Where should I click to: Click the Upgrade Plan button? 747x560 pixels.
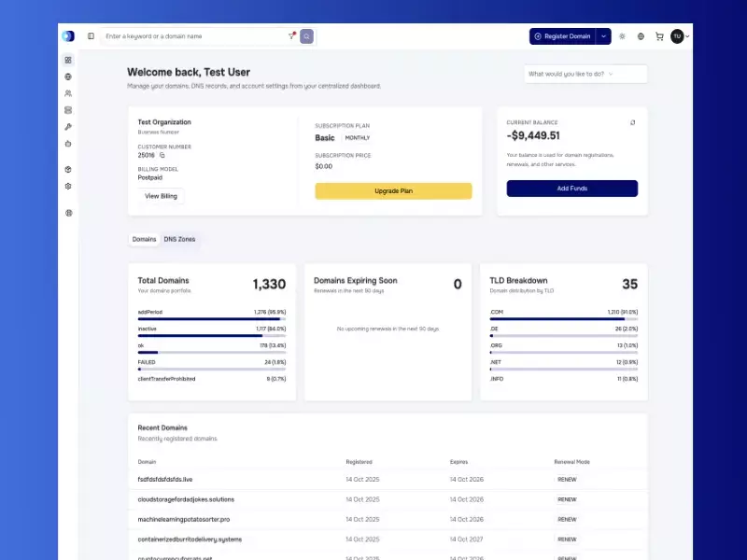pos(393,191)
